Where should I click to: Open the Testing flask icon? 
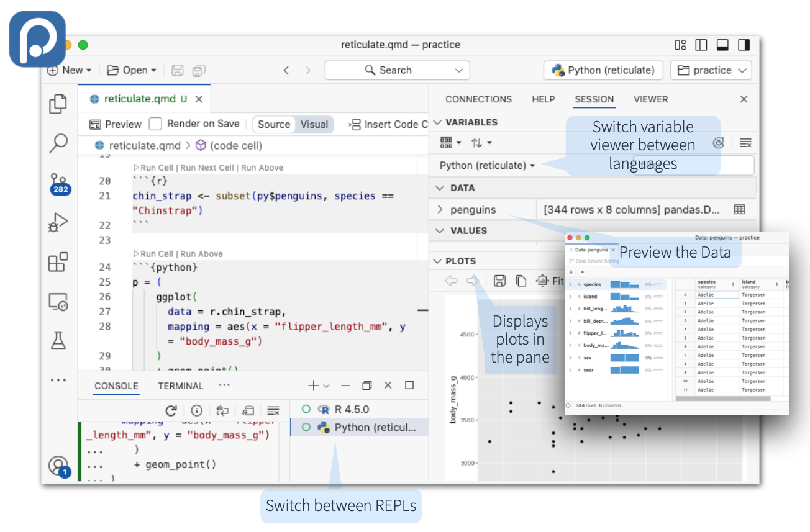(x=58, y=340)
